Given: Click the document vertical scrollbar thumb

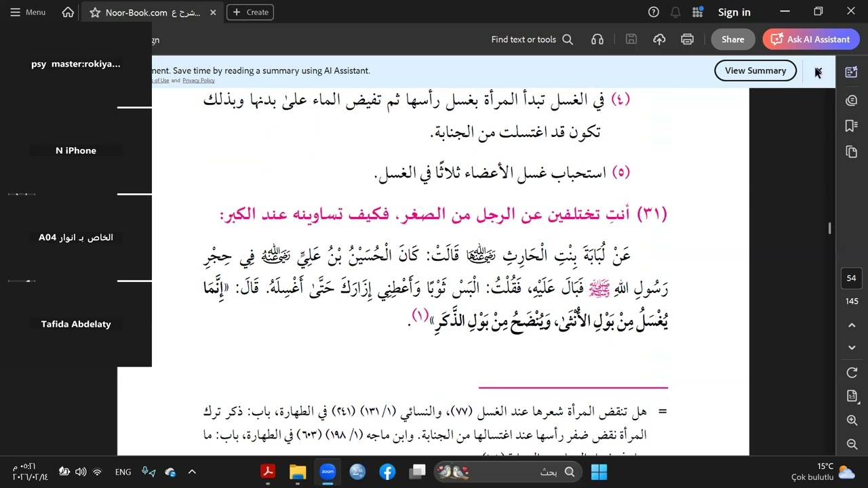Looking at the screenshot, I should [829, 228].
